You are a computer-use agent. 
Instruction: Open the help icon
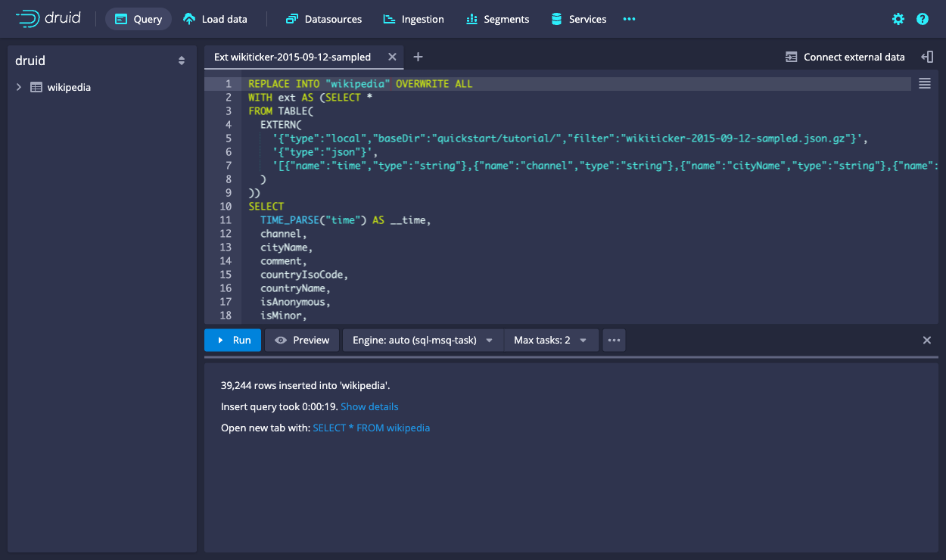point(922,19)
